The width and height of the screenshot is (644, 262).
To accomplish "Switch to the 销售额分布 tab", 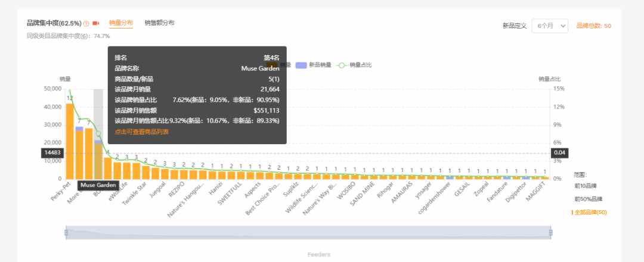I will click(x=159, y=23).
